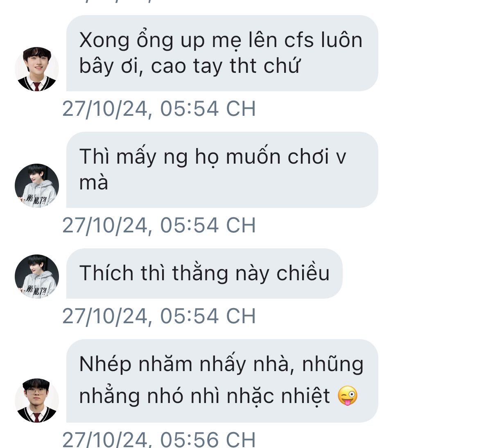Screen dimensions: 479x448
Task: Click timestamp under the 'thằng này chiều' message
Action: 159,316
